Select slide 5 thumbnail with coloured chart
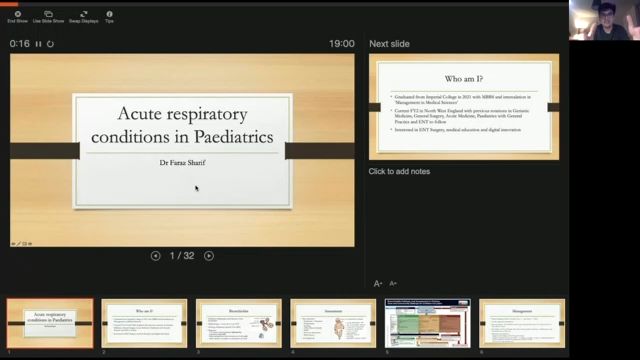 tap(427, 323)
